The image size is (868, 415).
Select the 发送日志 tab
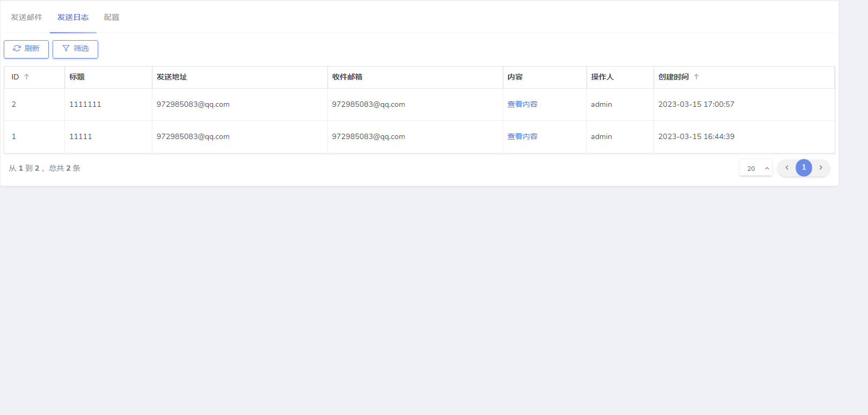point(73,17)
